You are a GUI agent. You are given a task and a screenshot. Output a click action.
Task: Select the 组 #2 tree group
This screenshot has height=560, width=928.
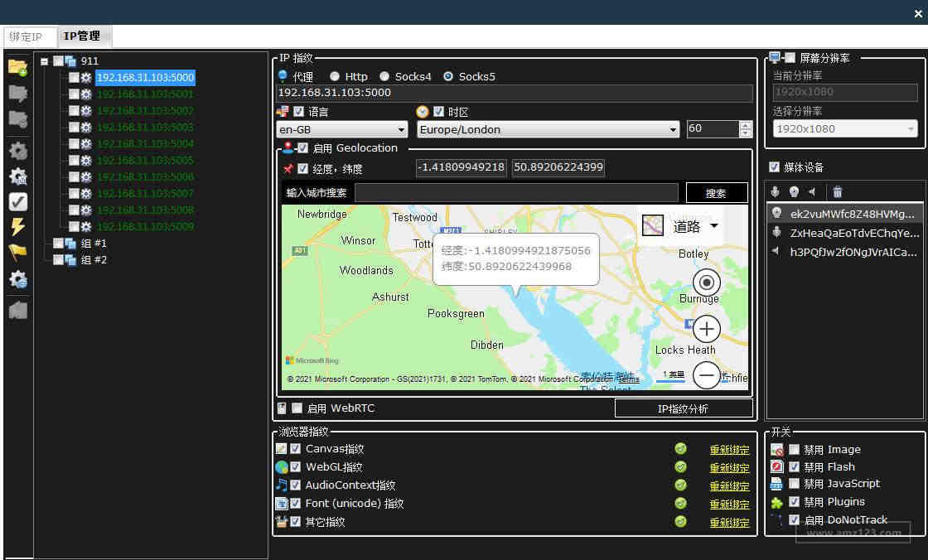click(x=94, y=260)
